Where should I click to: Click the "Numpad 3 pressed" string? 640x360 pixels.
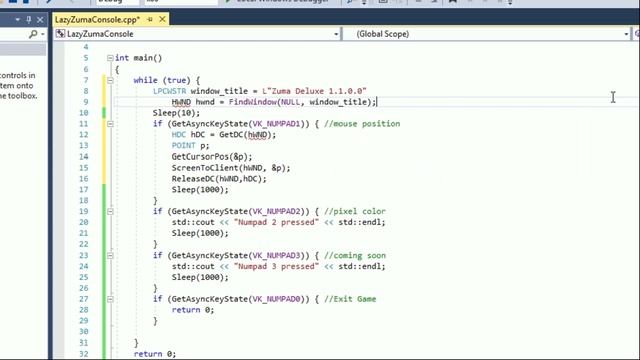pos(276,267)
